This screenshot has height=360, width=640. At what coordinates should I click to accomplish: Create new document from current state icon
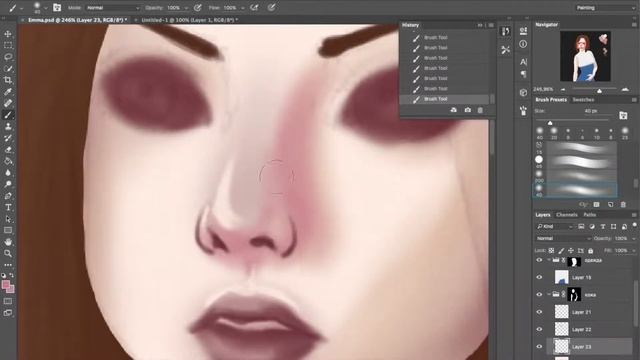click(x=453, y=110)
